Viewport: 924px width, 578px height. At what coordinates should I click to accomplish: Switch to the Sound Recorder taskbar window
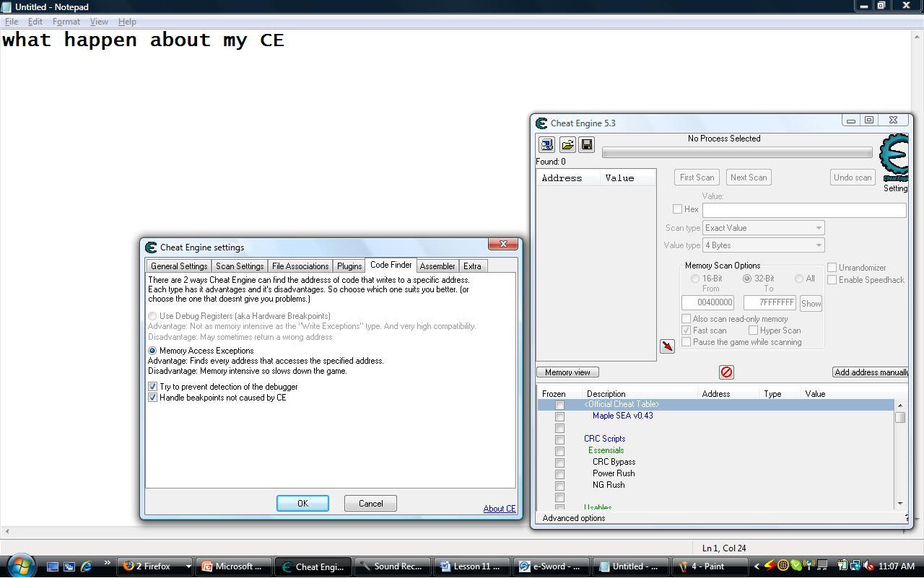(391, 566)
